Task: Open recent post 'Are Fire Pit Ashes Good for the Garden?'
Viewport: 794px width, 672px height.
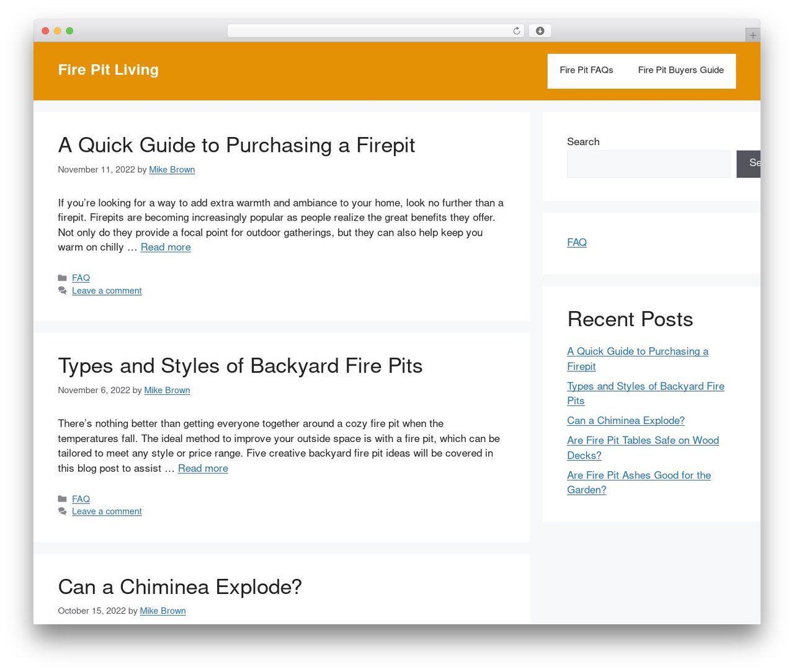Action: pos(639,483)
